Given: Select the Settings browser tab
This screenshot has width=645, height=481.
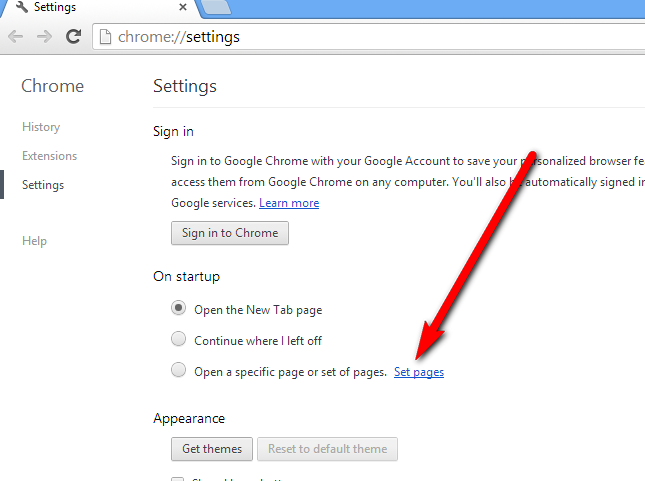Looking at the screenshot, I should point(99,8).
